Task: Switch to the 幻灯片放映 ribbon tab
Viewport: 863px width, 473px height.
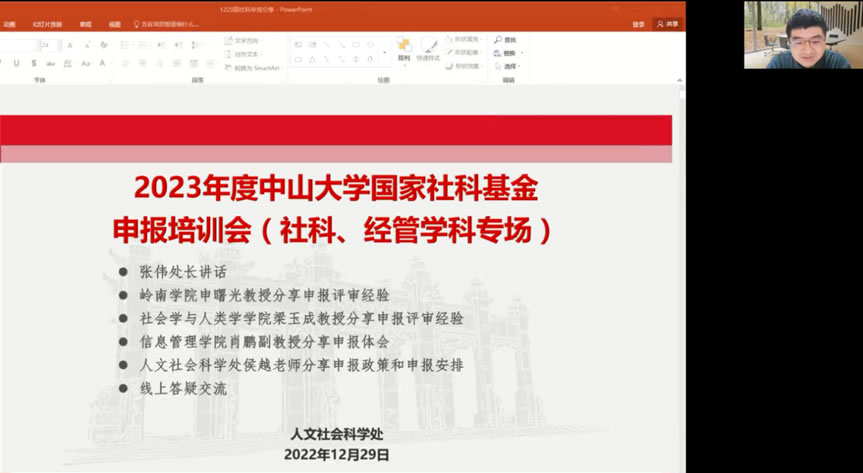Action: pyautogui.click(x=46, y=24)
